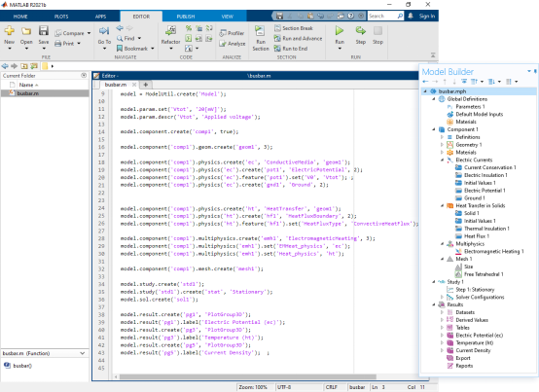Select the Reports node
The height and width of the screenshot is (392, 539).
click(464, 366)
